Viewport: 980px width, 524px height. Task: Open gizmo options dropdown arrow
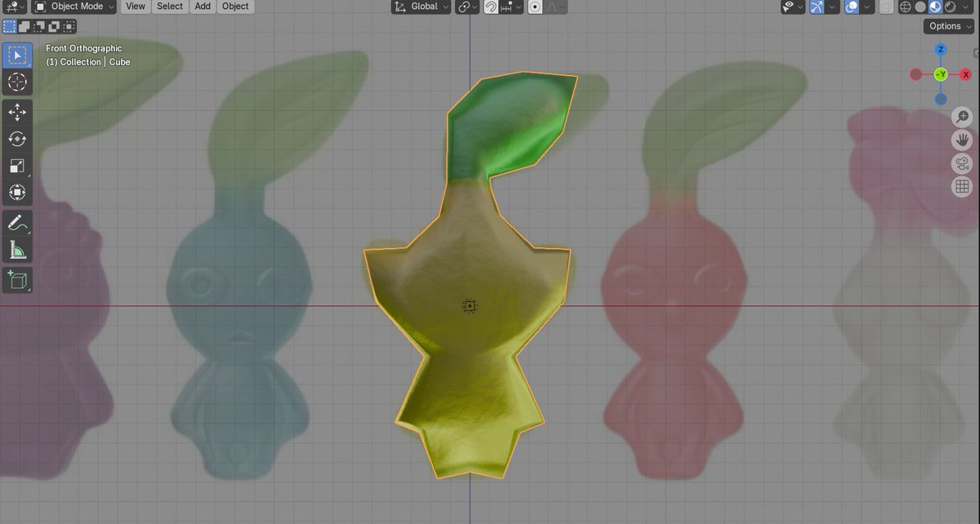[832, 7]
